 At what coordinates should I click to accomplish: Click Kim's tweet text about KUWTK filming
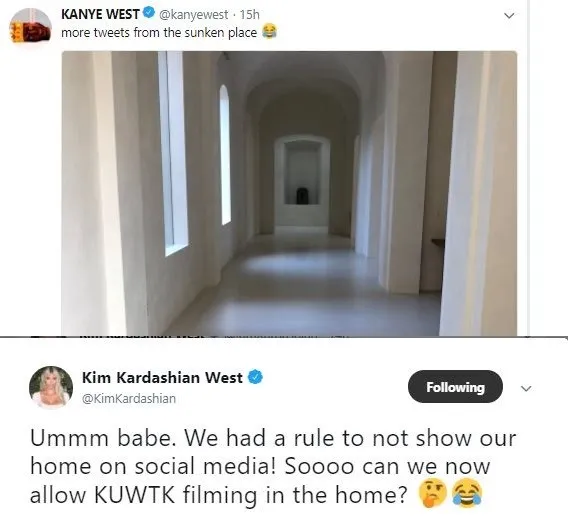273,467
